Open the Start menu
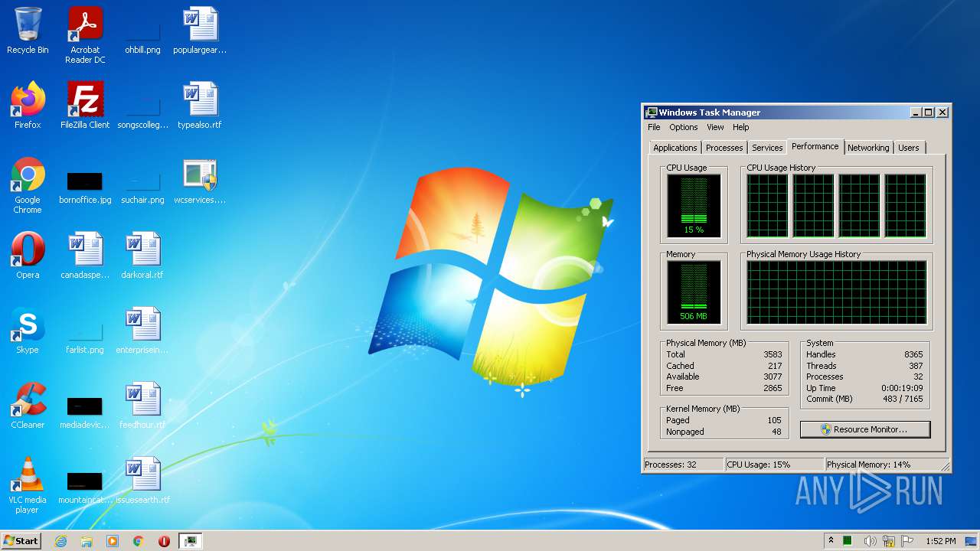 (21, 541)
